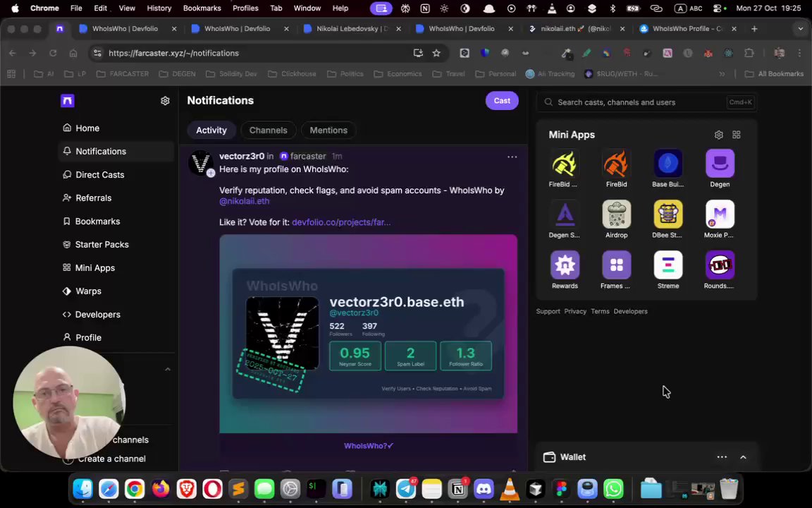This screenshot has width=812, height=508.
Task: Switch to Activity tab
Action: 211,130
